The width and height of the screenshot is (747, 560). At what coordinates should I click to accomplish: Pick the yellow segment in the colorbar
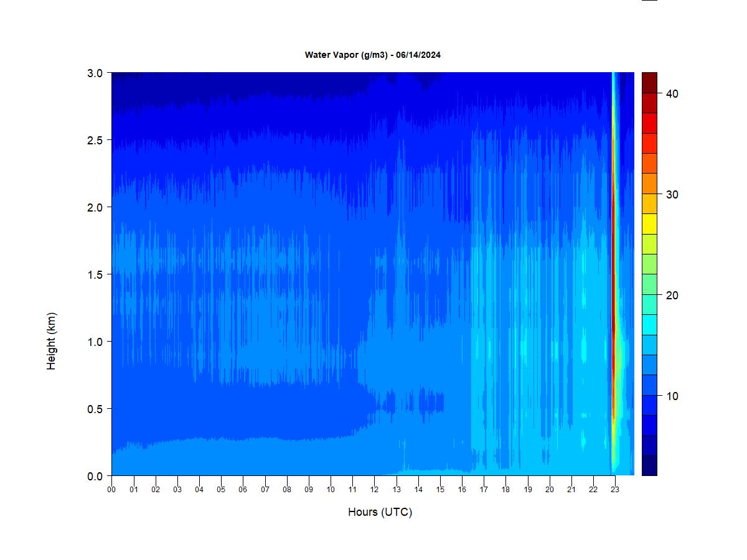[x=649, y=223]
